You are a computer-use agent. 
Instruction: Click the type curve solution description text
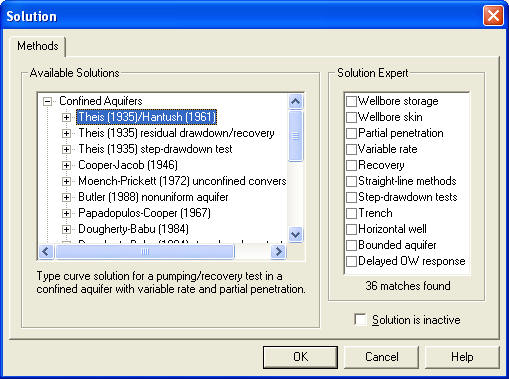click(171, 282)
